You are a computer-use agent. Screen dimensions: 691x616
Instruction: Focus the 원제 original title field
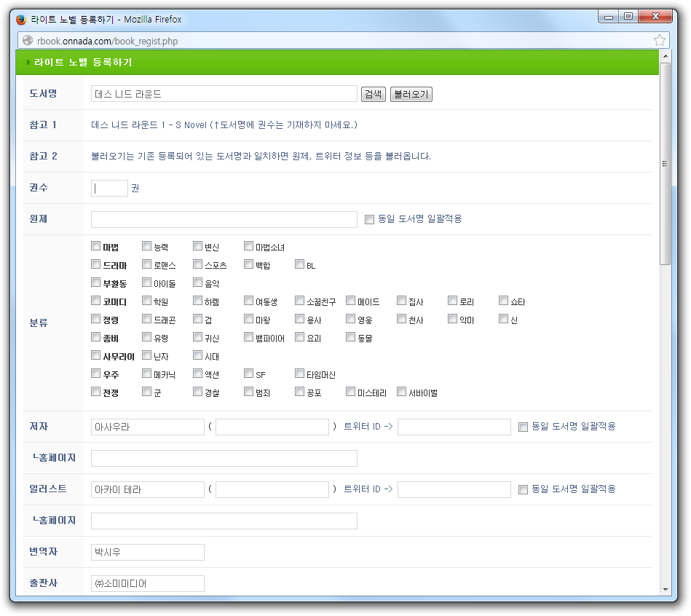tap(224, 219)
